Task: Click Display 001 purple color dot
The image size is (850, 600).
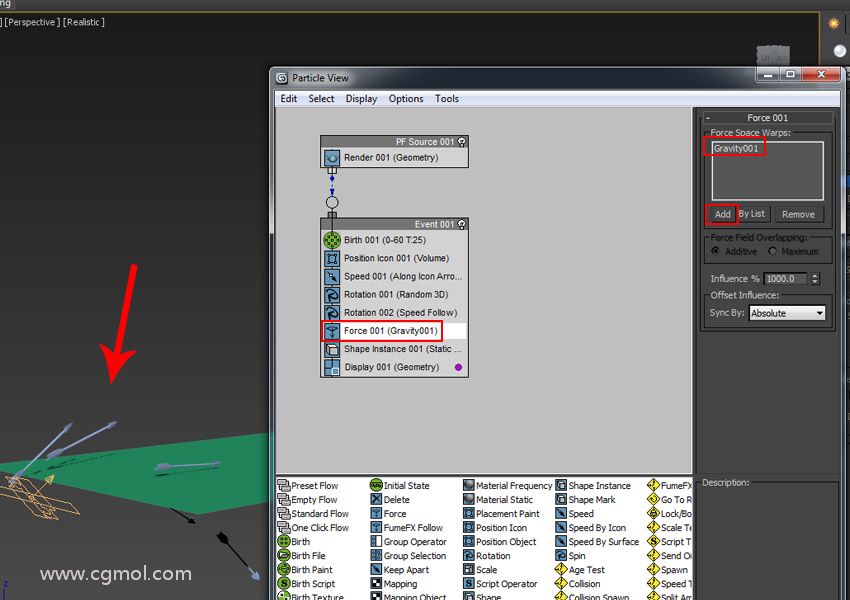Action: [x=458, y=367]
